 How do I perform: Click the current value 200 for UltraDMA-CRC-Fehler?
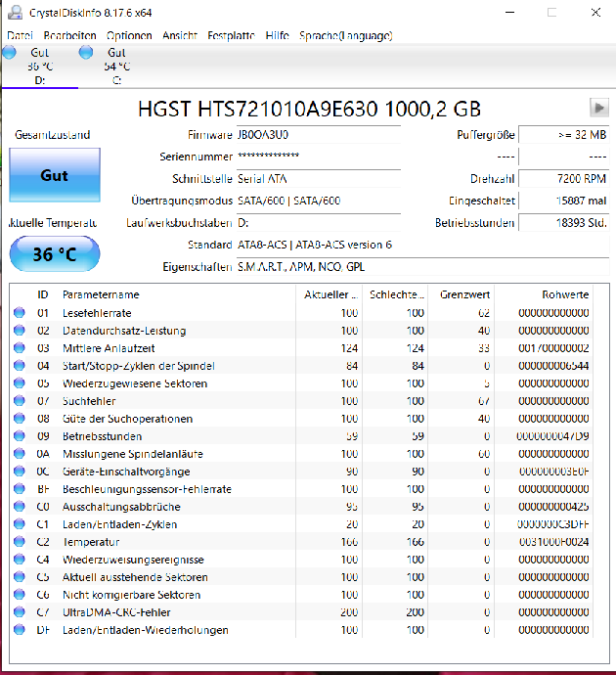click(x=349, y=612)
